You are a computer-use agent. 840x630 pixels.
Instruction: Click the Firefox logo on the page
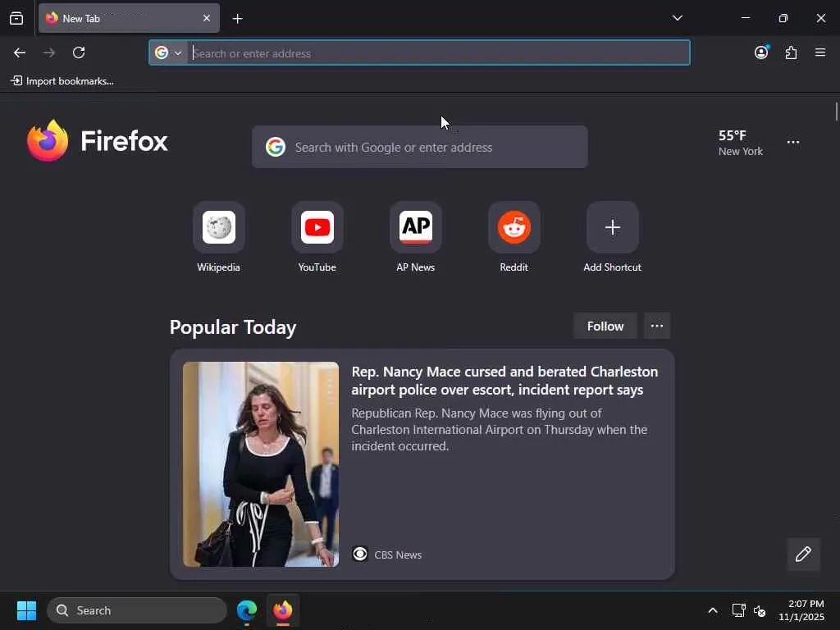tap(98, 141)
